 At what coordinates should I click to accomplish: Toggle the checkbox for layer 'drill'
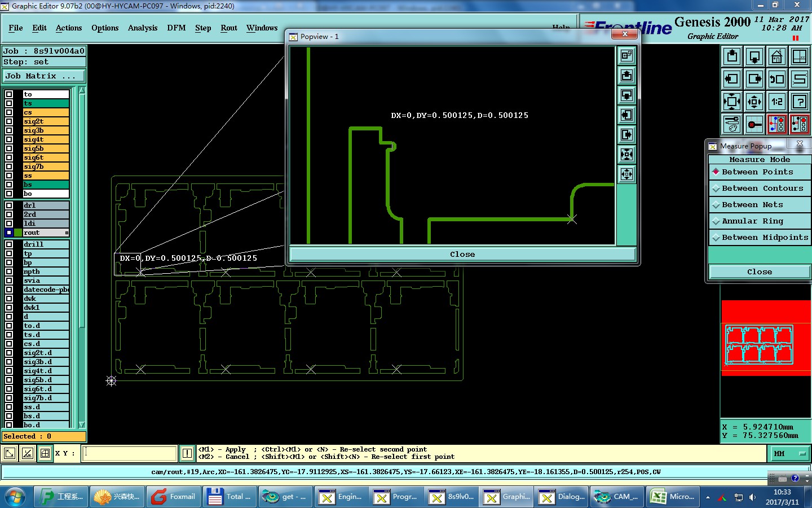(x=9, y=244)
